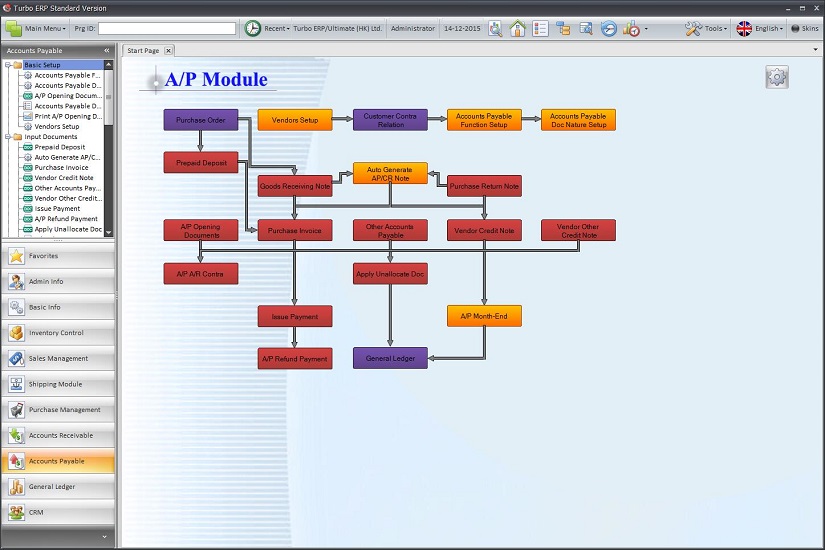Image resolution: width=825 pixels, height=550 pixels.
Task: Open the Inventory Control module
Action: tap(57, 333)
